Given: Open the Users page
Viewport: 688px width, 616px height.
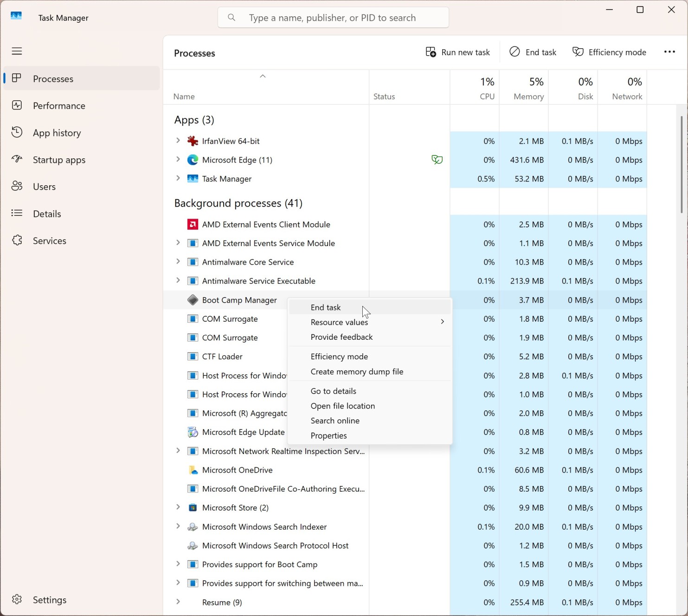Looking at the screenshot, I should point(82,187).
